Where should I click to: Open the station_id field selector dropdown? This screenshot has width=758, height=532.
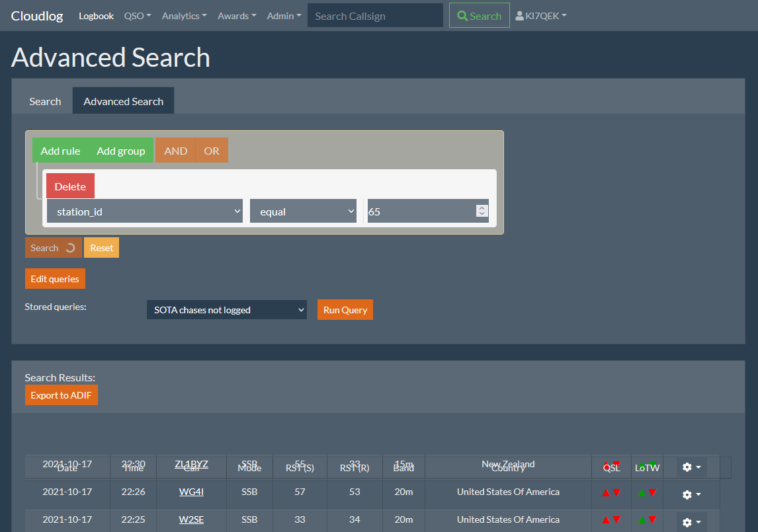[x=145, y=211]
